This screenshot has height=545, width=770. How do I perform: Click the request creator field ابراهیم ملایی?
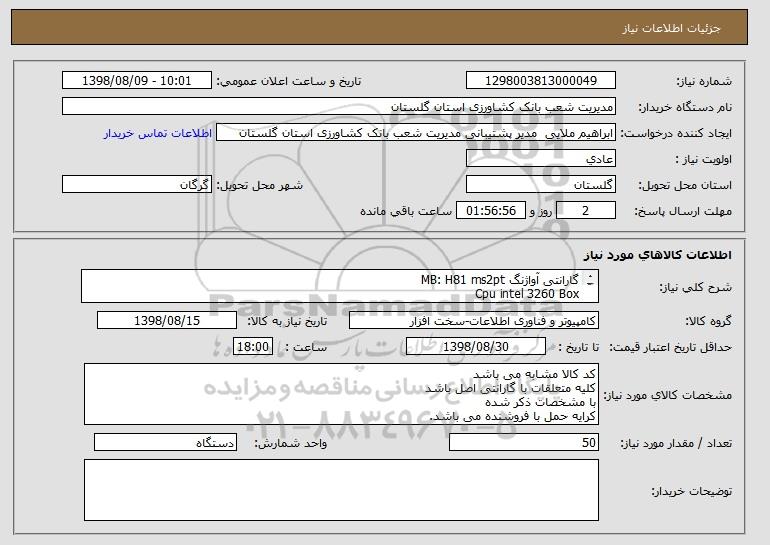point(416,133)
